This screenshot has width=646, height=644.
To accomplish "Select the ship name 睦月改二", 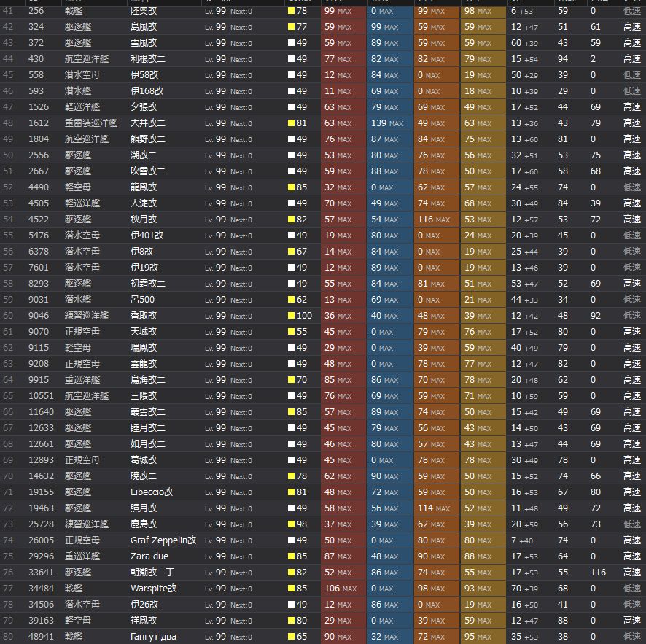I will tap(147, 429).
